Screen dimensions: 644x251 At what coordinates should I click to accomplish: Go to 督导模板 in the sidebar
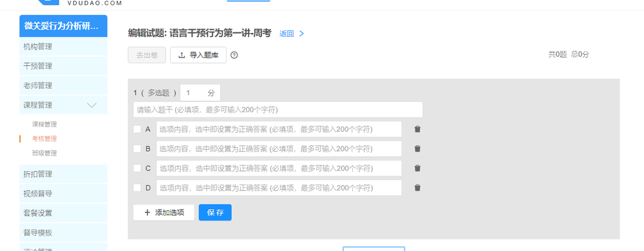63,233
